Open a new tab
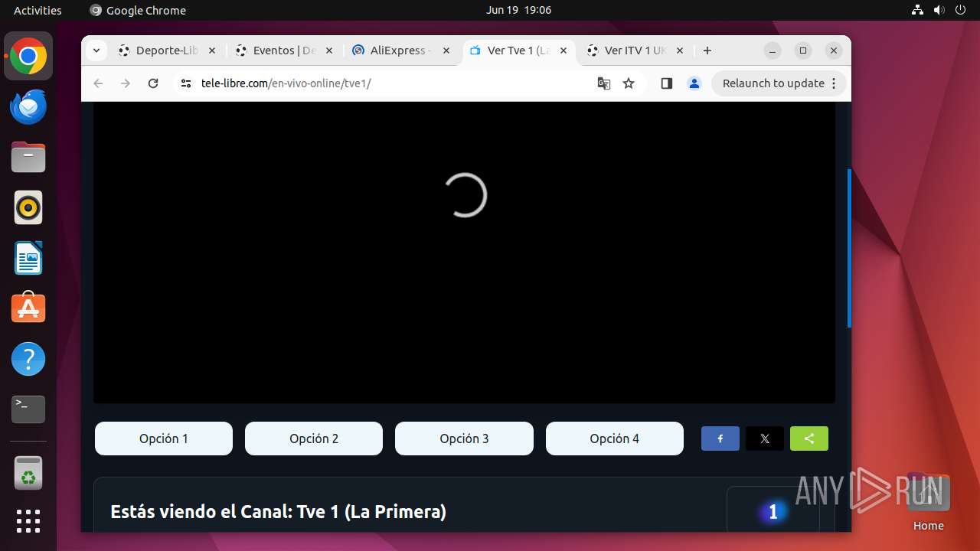980x551 pixels. click(707, 51)
